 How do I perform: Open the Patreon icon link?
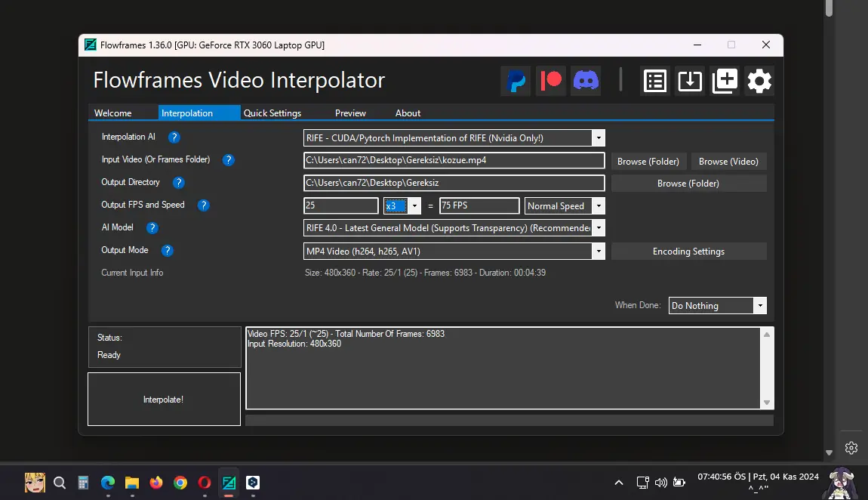(551, 81)
